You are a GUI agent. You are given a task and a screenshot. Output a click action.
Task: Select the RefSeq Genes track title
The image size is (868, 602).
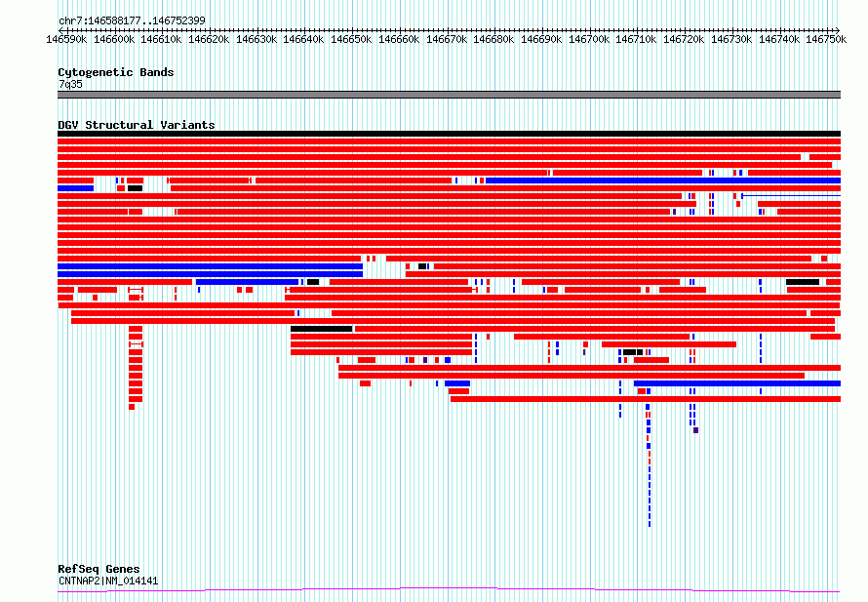pyautogui.click(x=99, y=569)
